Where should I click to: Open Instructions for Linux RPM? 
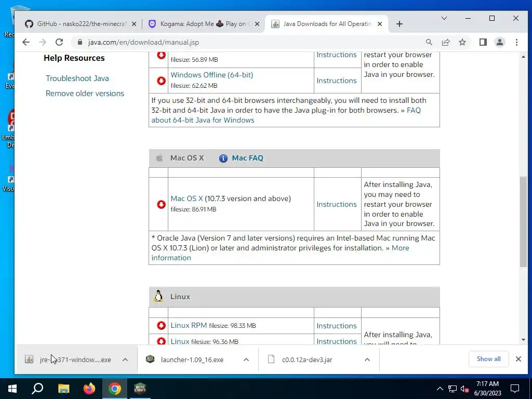[x=337, y=326]
